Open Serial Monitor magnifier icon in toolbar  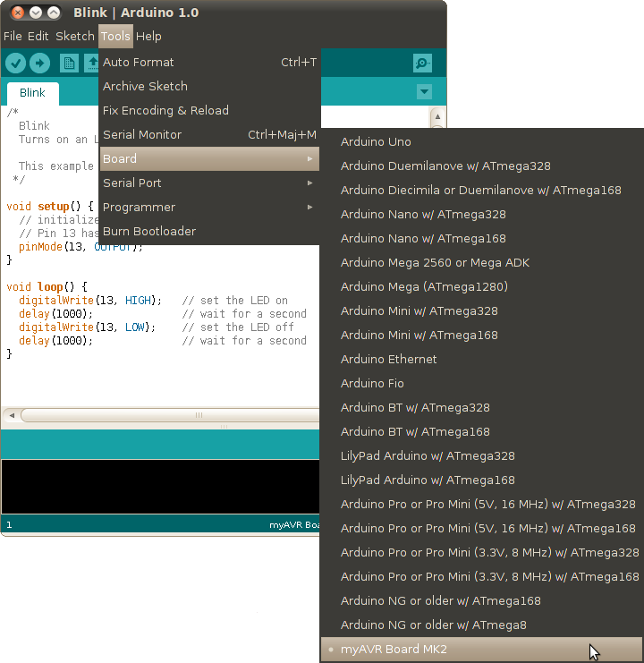422,64
